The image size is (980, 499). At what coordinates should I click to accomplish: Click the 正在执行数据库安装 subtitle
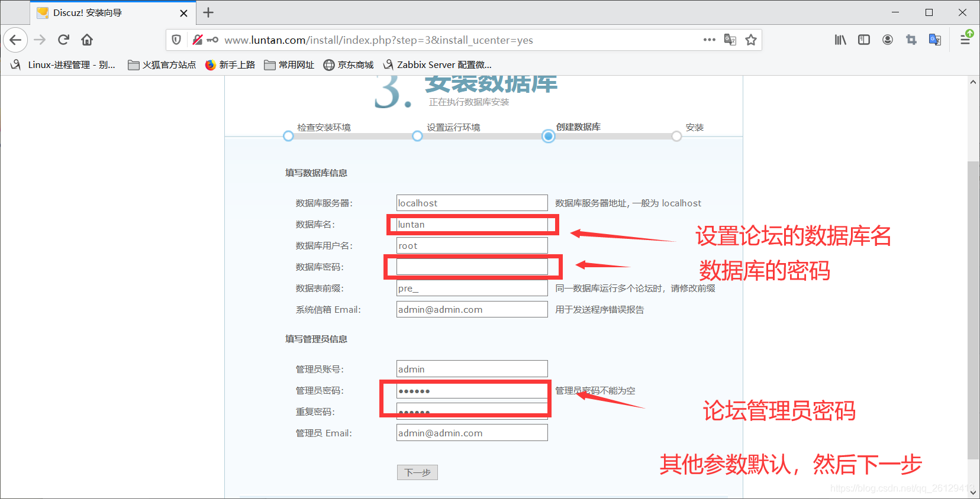point(469,102)
